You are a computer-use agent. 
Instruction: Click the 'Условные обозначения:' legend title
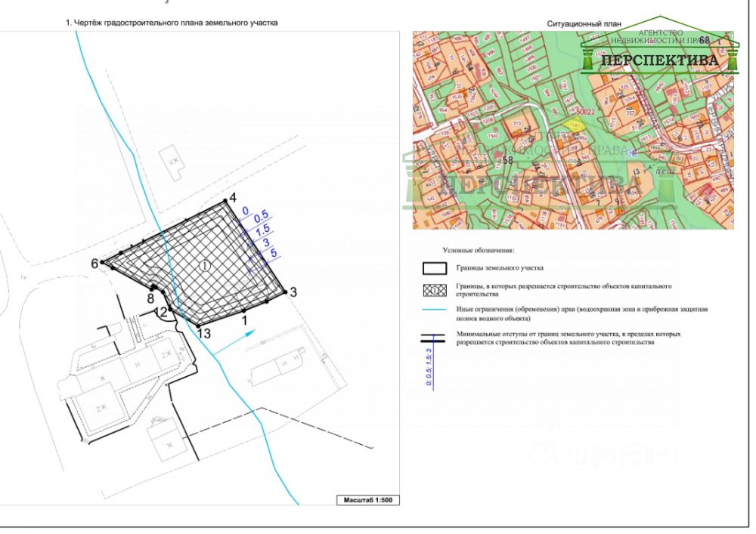click(x=479, y=251)
